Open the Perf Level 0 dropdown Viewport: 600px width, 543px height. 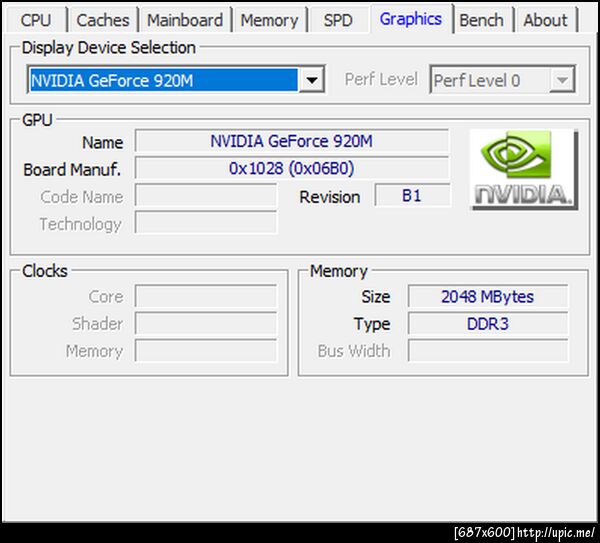[502, 80]
